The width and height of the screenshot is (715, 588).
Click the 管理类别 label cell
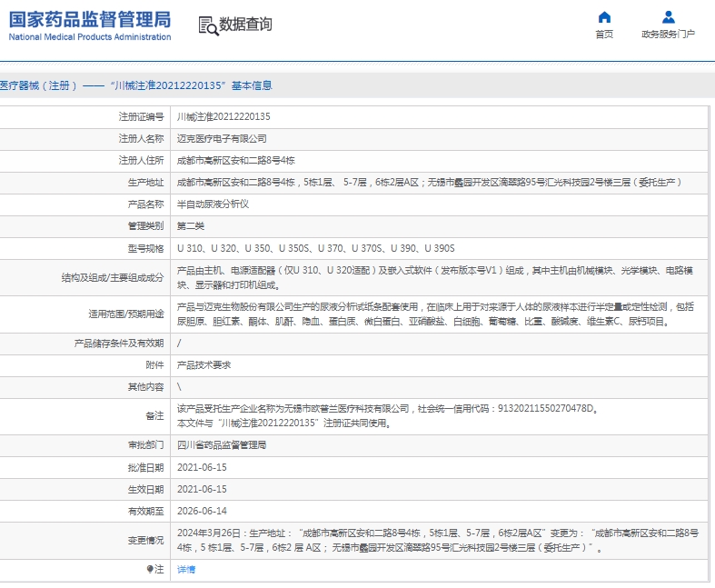coord(84,226)
